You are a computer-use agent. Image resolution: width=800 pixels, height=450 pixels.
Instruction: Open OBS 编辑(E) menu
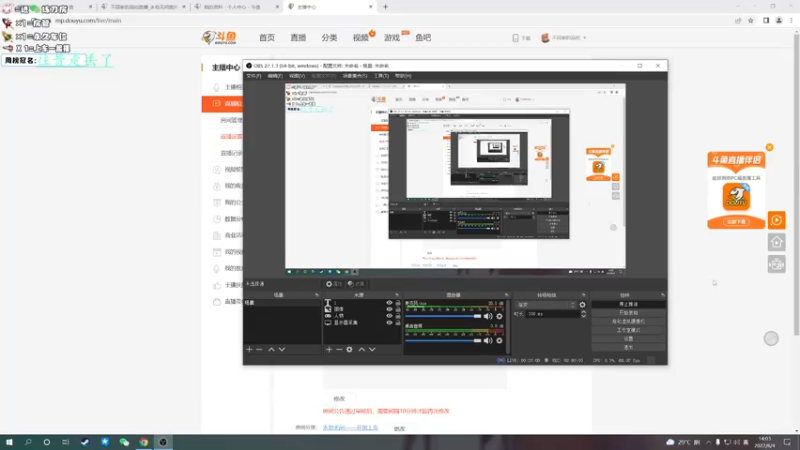pyautogui.click(x=275, y=76)
